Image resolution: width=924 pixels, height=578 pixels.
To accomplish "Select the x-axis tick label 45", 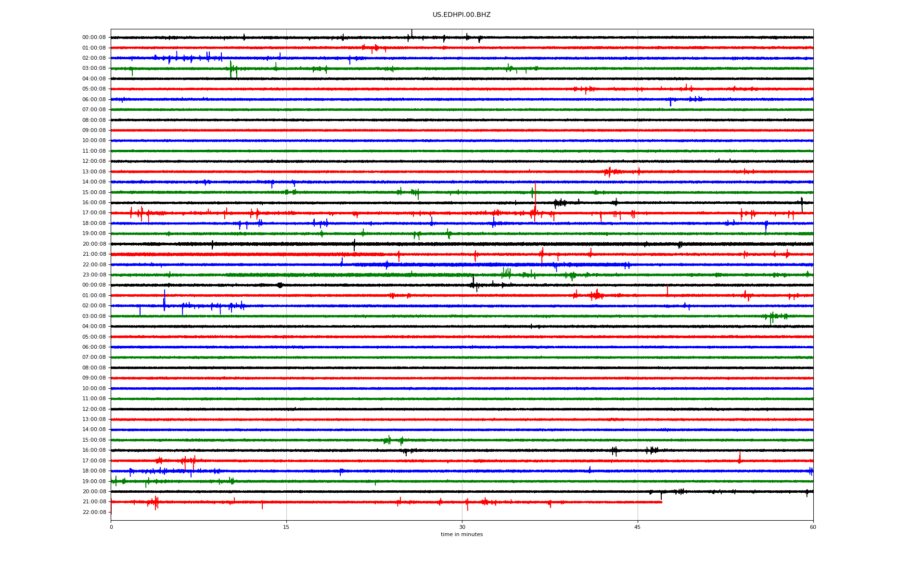I will tap(638, 527).
